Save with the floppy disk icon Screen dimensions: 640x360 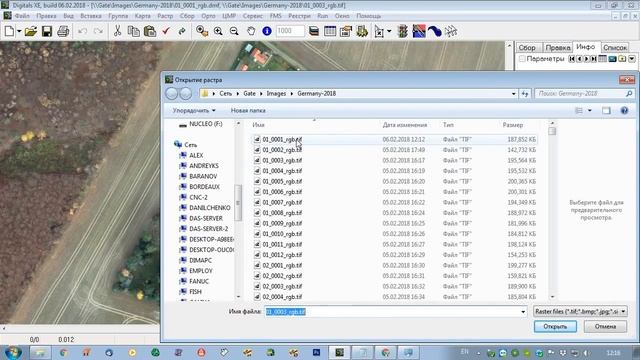click(47, 31)
